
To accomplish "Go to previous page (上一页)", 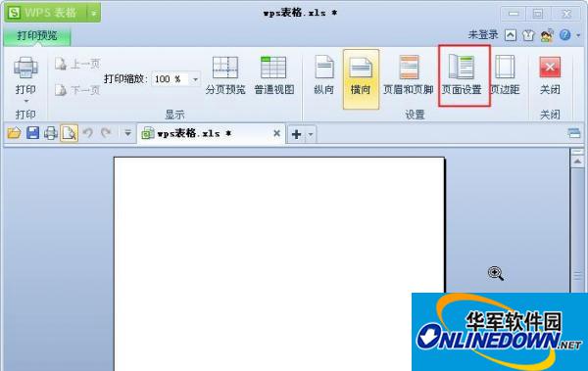I will click(77, 64).
